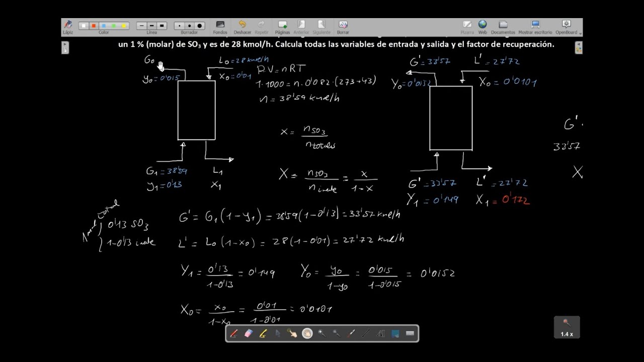Click the Repetir redo button
The width and height of the screenshot is (644, 362).
point(262,27)
